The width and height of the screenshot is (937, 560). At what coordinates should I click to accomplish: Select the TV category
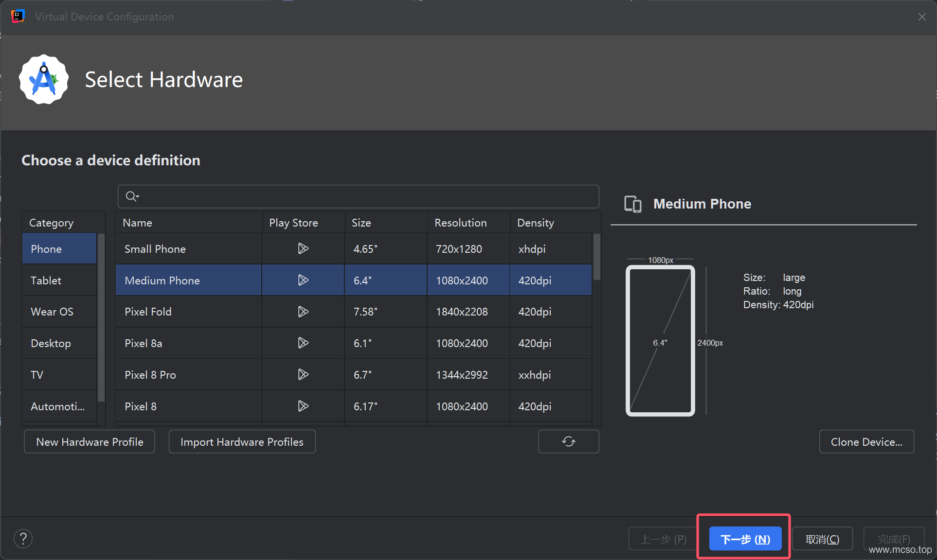(59, 375)
